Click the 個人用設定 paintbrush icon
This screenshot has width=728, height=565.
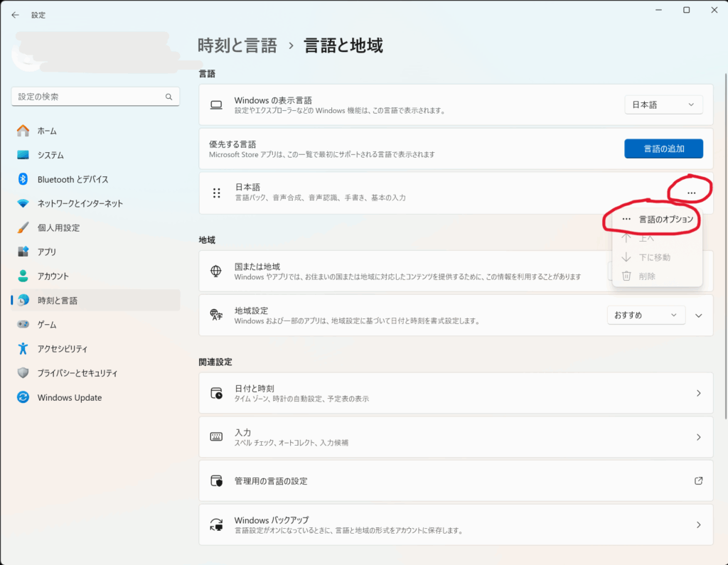pyautogui.click(x=23, y=227)
